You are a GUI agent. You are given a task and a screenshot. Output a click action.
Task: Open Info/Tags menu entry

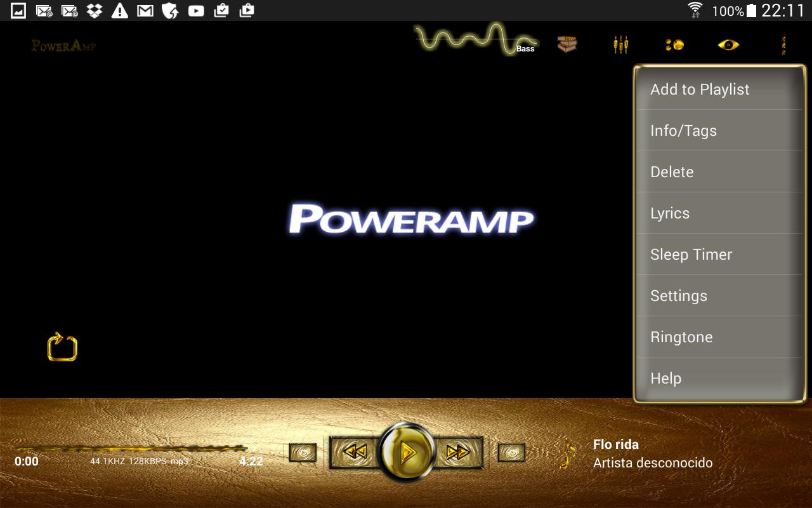click(719, 131)
